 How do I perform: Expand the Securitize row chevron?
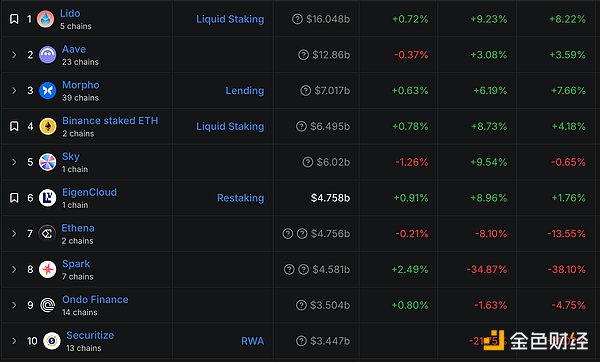[x=14, y=341]
